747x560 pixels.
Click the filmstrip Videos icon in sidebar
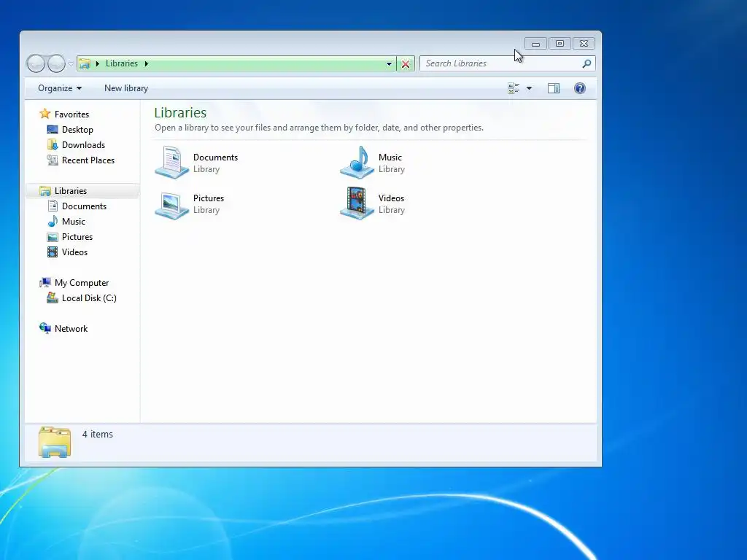pos(53,252)
